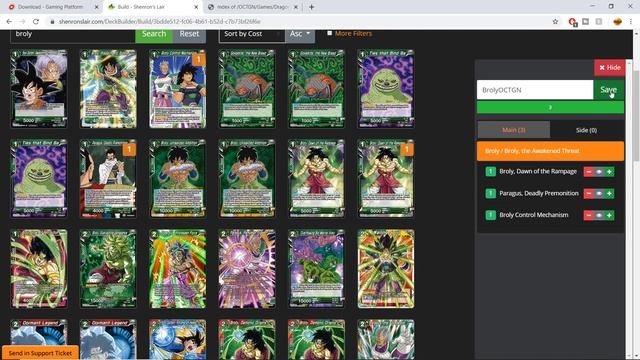Open a new browser tab
640x360 pixels.
pyautogui.click(x=311, y=7)
